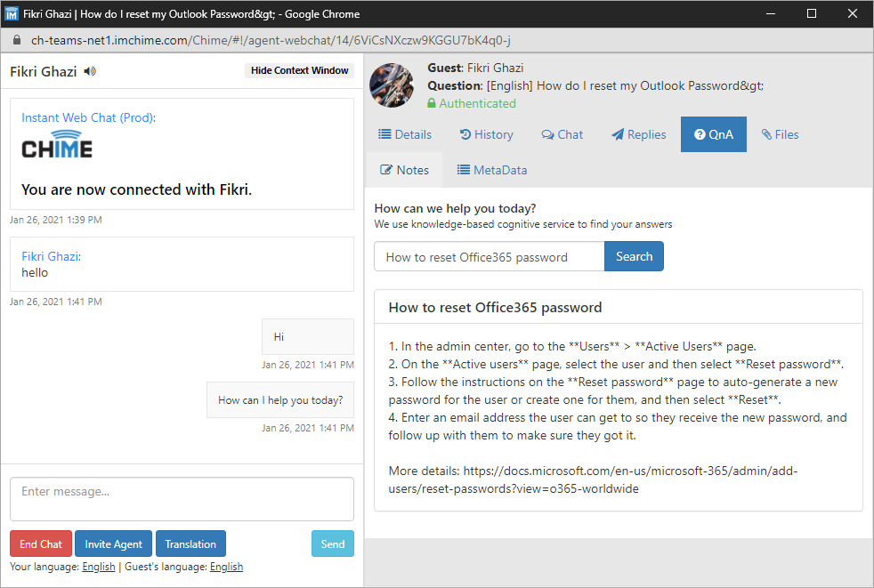Click the QnA answer title 'How to reset Office365 password'
The width and height of the screenshot is (874, 588).
point(495,308)
